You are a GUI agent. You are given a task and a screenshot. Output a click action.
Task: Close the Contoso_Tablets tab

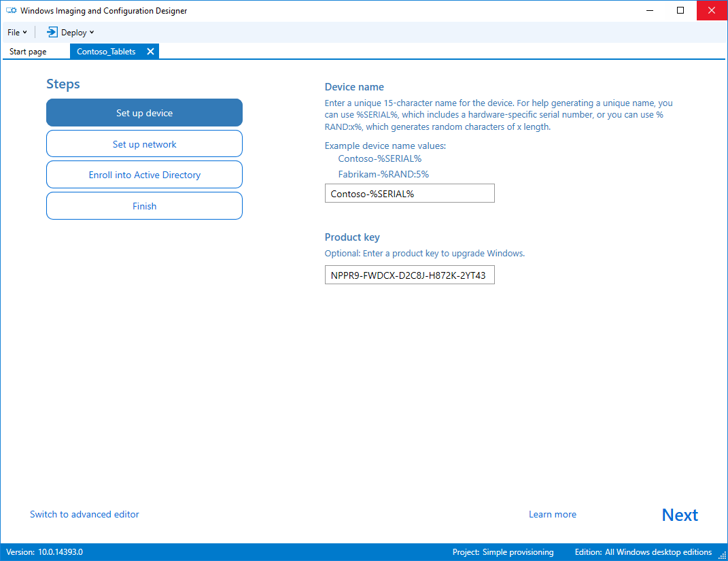150,52
